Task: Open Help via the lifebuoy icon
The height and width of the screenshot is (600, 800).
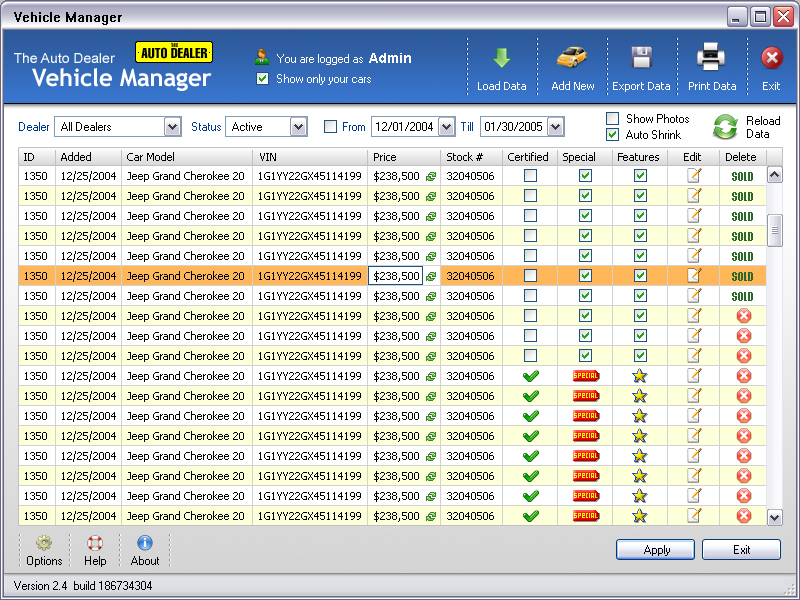Action: (95, 543)
